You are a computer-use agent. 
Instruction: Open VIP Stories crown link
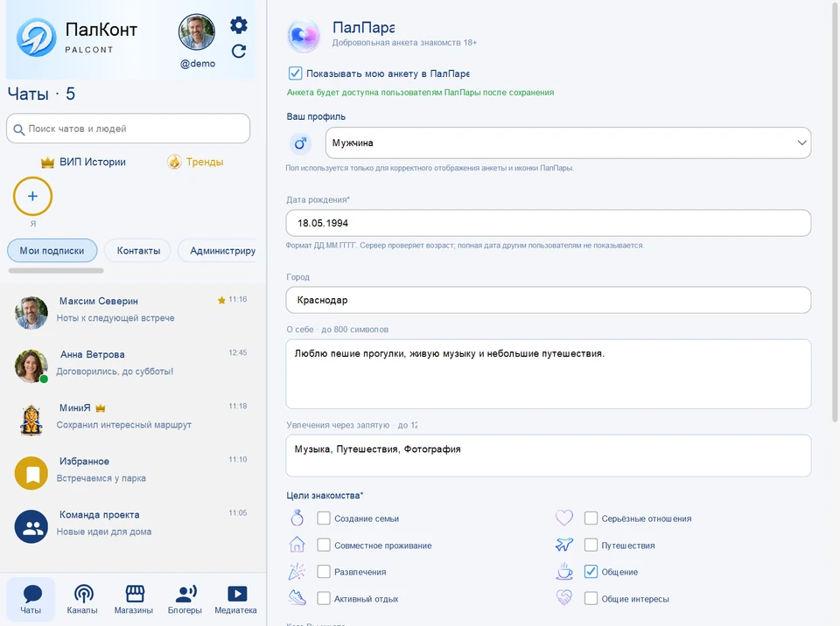(x=84, y=162)
